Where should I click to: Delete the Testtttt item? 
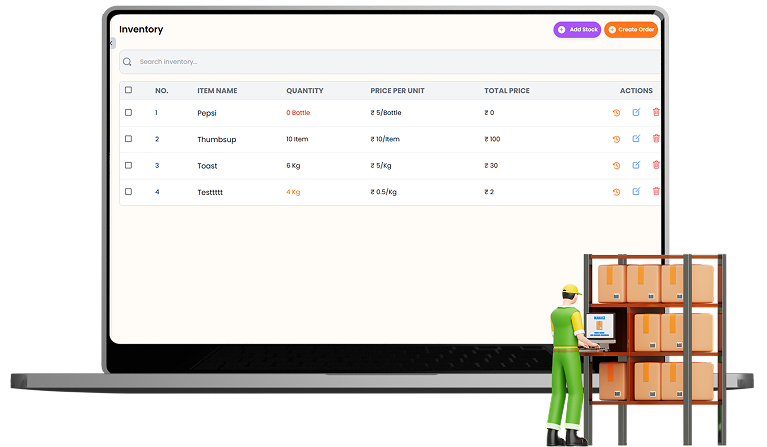[x=656, y=191]
